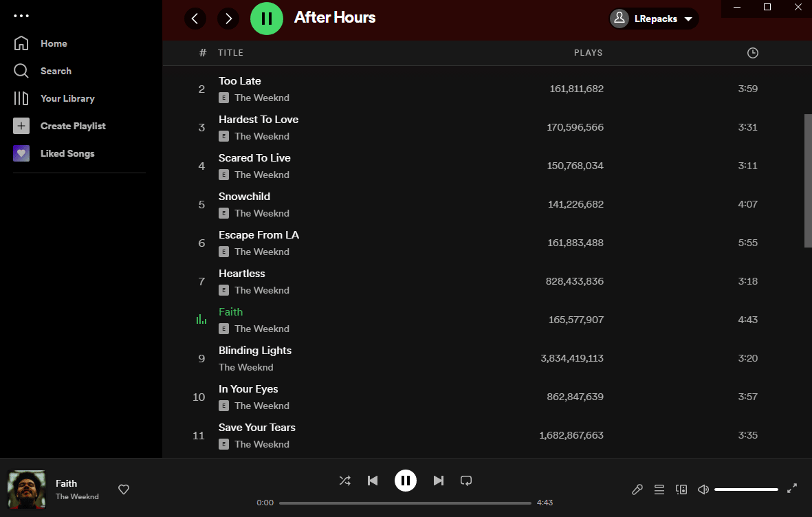This screenshot has width=812, height=517.
Task: Navigate forward with the right arrow
Action: click(x=228, y=19)
